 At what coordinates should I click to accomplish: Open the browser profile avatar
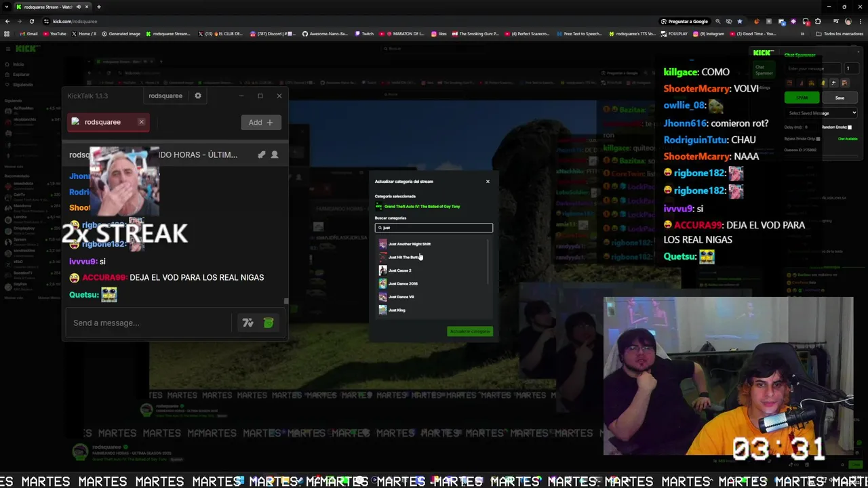click(848, 21)
